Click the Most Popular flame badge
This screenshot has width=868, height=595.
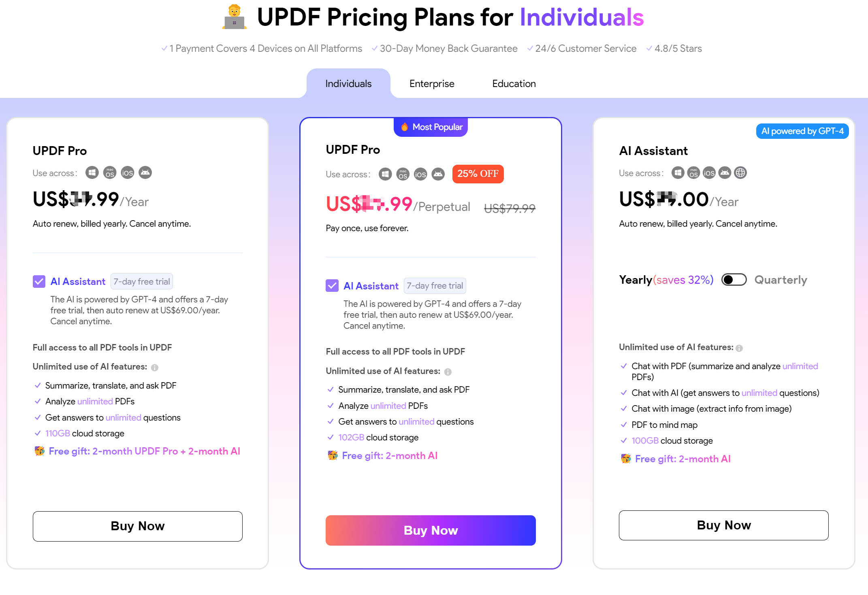pos(431,127)
